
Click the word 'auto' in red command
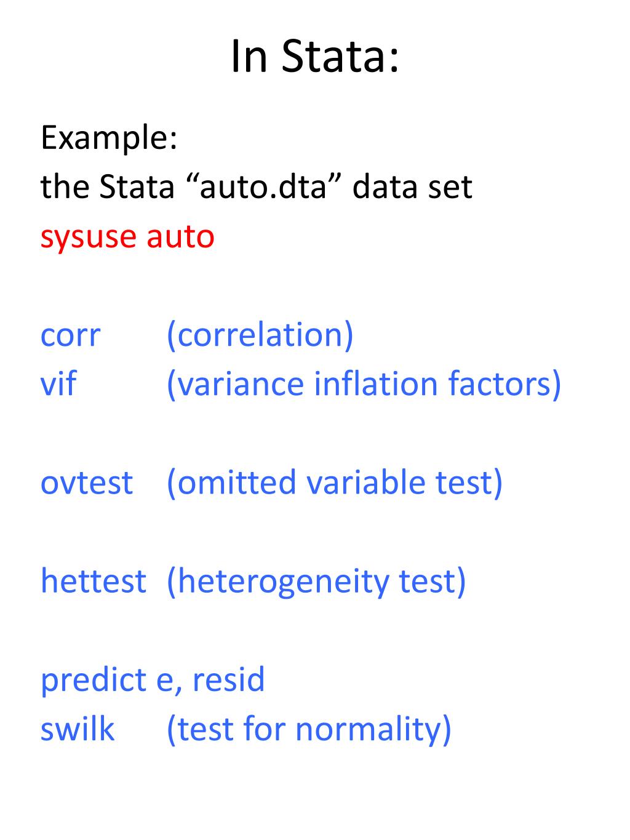(x=180, y=238)
